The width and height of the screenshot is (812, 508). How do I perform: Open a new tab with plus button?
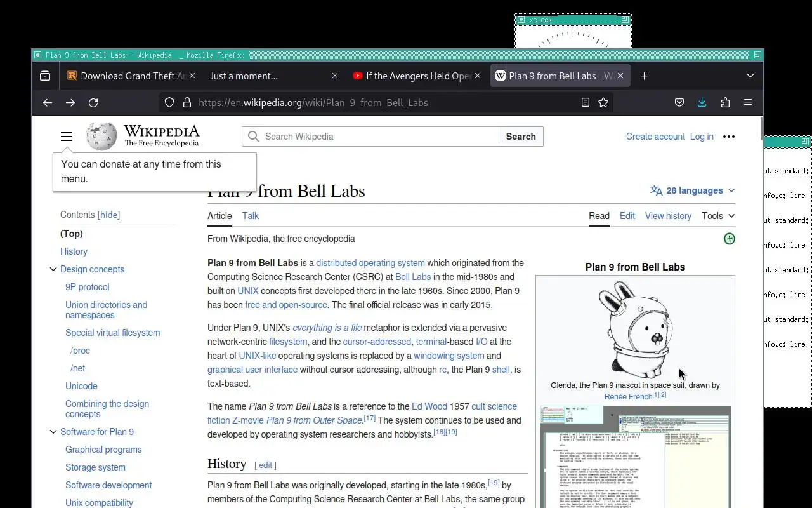[x=644, y=76]
